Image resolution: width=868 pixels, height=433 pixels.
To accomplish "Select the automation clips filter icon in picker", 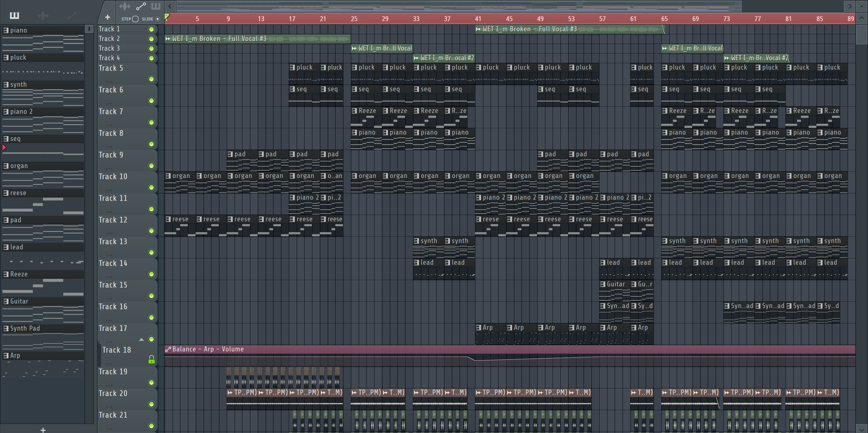I will click(72, 15).
